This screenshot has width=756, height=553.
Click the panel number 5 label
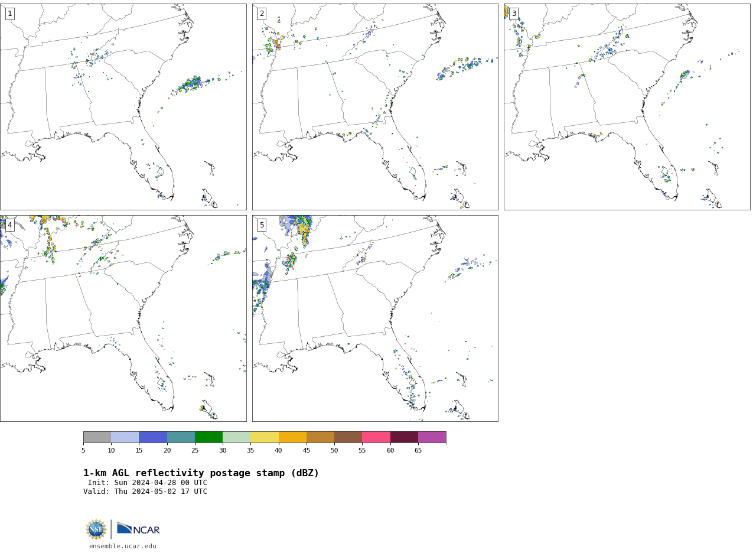point(262,225)
